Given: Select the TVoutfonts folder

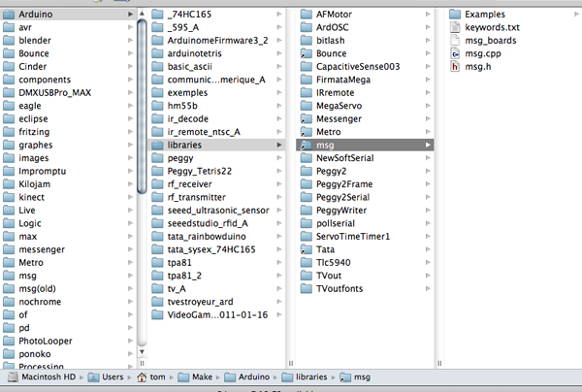Looking at the screenshot, I should [365, 288].
